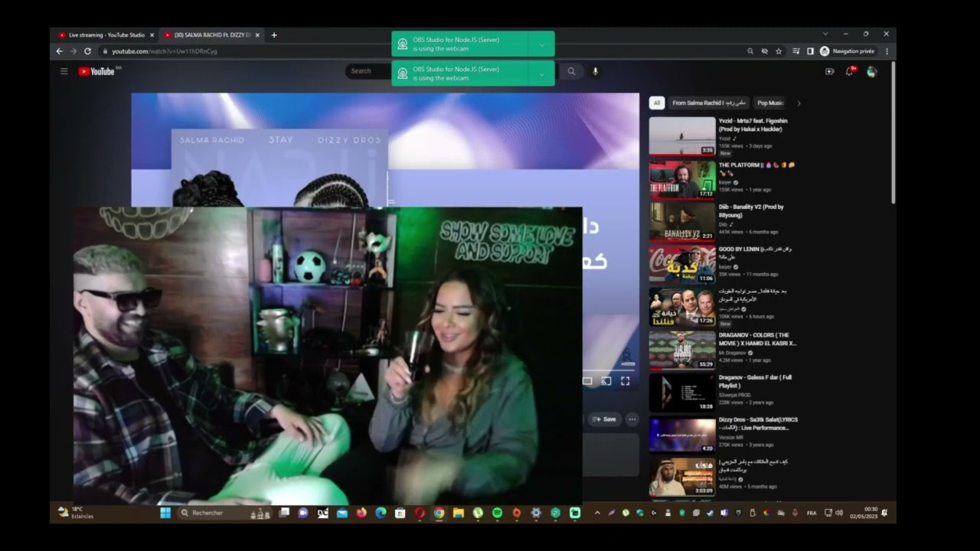This screenshot has width=980, height=551.
Task: Open the YouTube hamburger guide menu
Action: click(64, 71)
